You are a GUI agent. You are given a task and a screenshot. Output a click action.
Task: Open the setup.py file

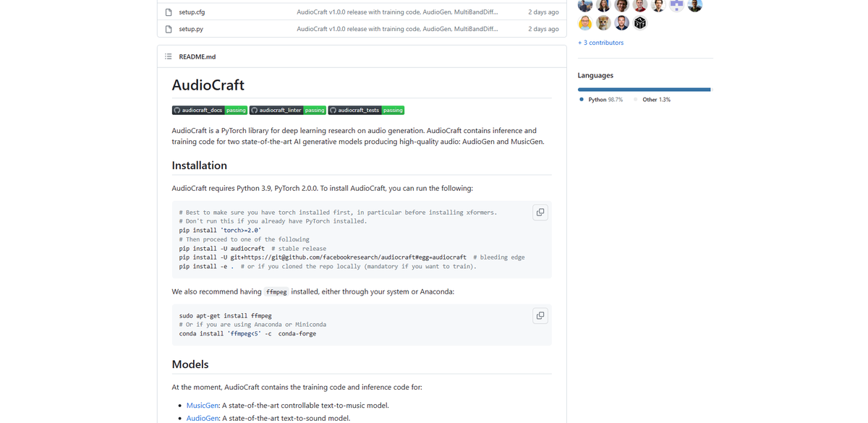191,29
